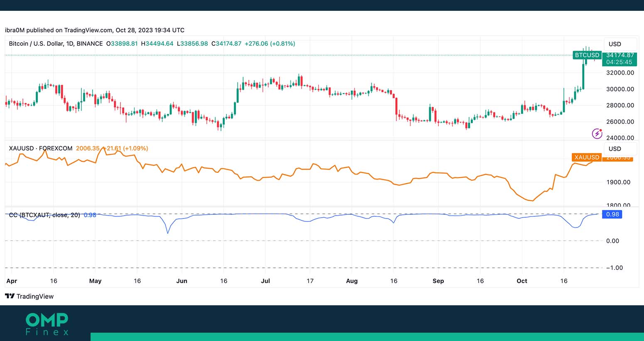The width and height of the screenshot is (644, 341).
Task: Click the Bitcoin / U.S. Dollar symbol title
Action: (56, 44)
